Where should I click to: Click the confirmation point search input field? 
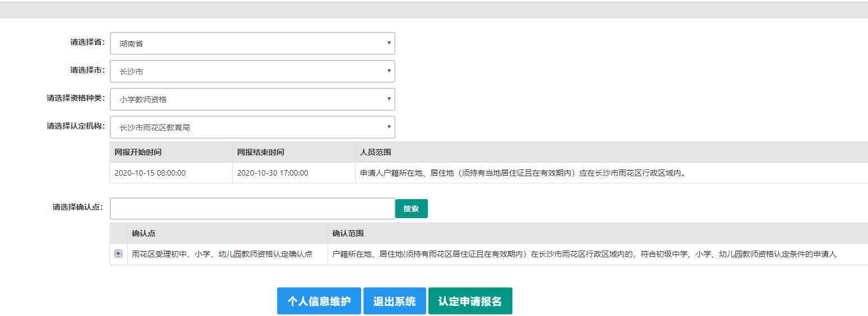(x=252, y=209)
